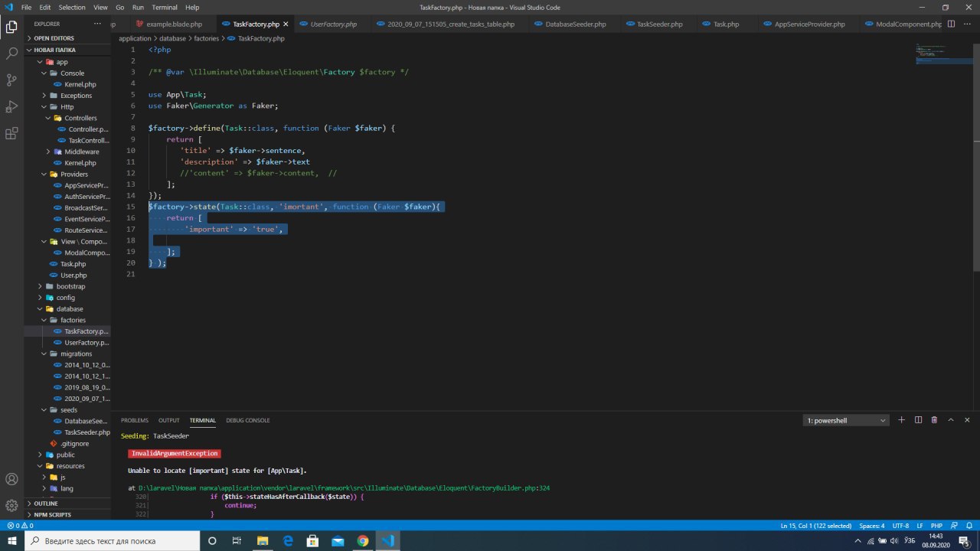The image size is (980, 551).
Task: Open Task.php in the file tree
Action: pos(73,264)
